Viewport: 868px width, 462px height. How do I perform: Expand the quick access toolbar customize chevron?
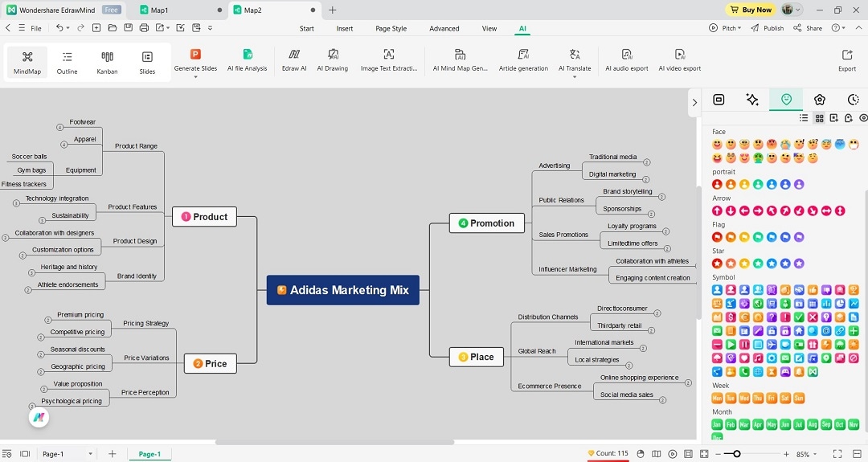(x=211, y=27)
